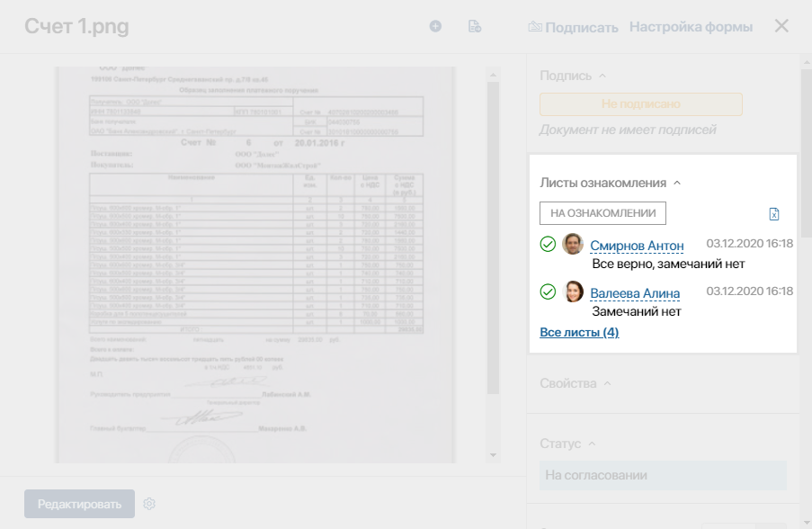
Task: Collapse the Статус section
Action: 592,444
